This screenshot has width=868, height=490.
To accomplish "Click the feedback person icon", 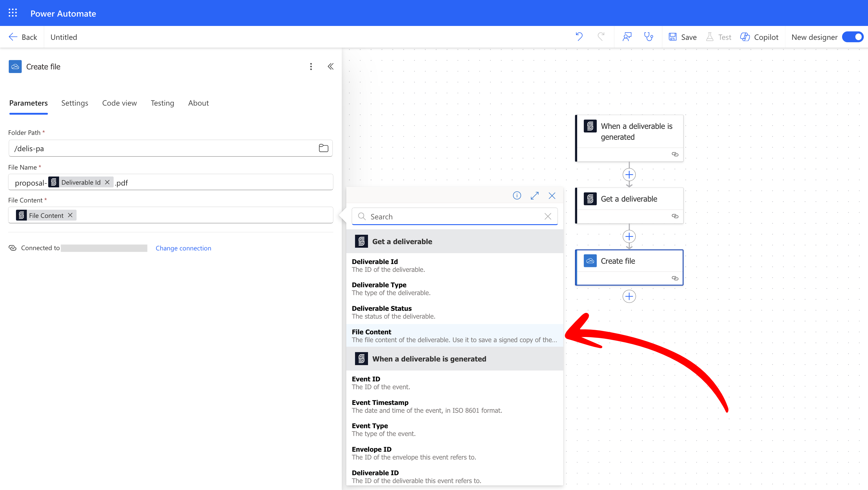I will (627, 37).
